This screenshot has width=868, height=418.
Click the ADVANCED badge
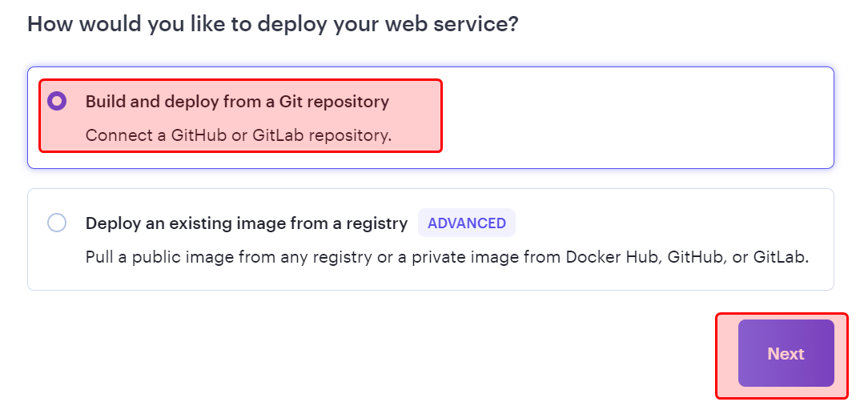coord(466,223)
